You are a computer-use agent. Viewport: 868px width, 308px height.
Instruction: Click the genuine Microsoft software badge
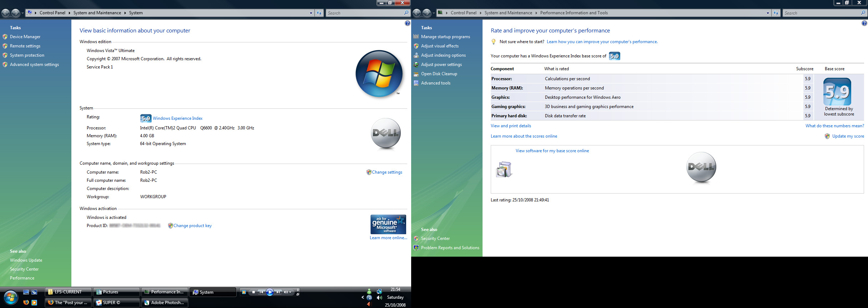388,224
